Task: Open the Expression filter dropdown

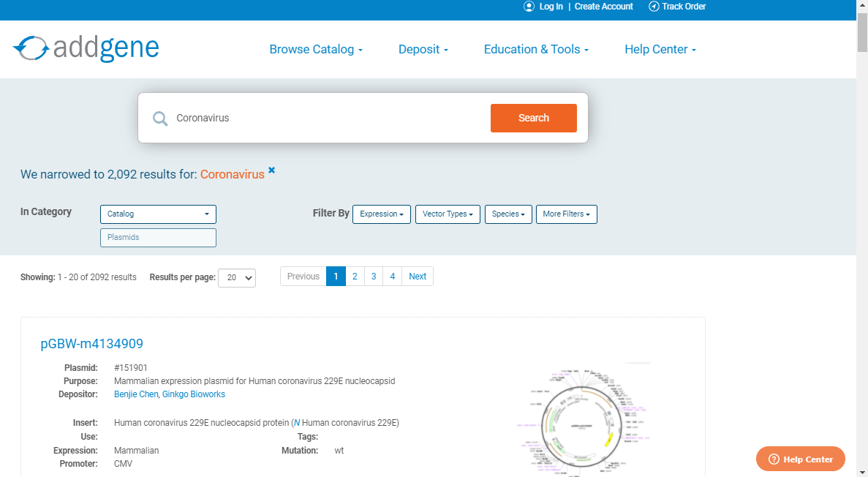Action: point(382,214)
